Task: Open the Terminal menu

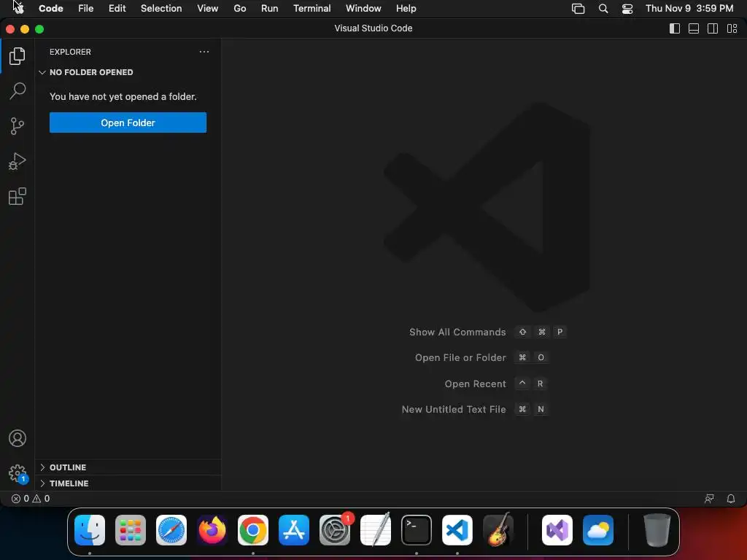Action: click(x=312, y=9)
